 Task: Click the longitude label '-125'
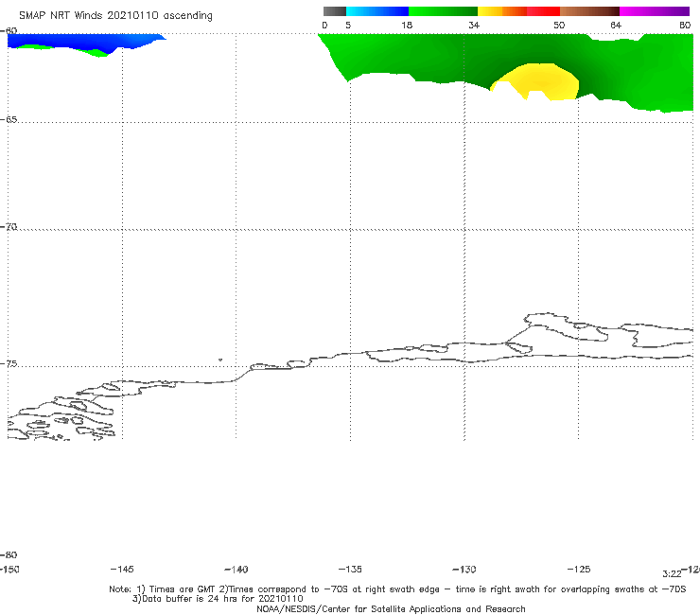[x=579, y=569]
